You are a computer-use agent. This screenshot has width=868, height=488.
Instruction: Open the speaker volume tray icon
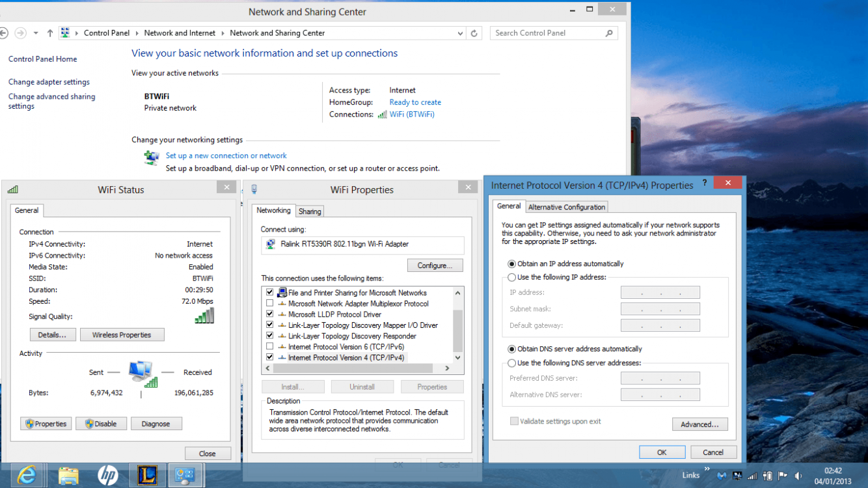point(798,476)
